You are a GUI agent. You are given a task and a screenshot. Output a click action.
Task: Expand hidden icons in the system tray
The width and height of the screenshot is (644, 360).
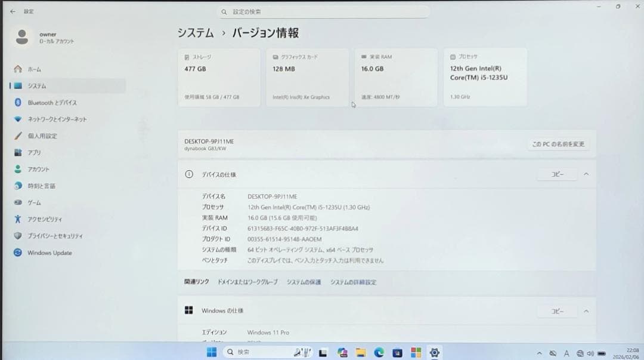click(x=540, y=352)
